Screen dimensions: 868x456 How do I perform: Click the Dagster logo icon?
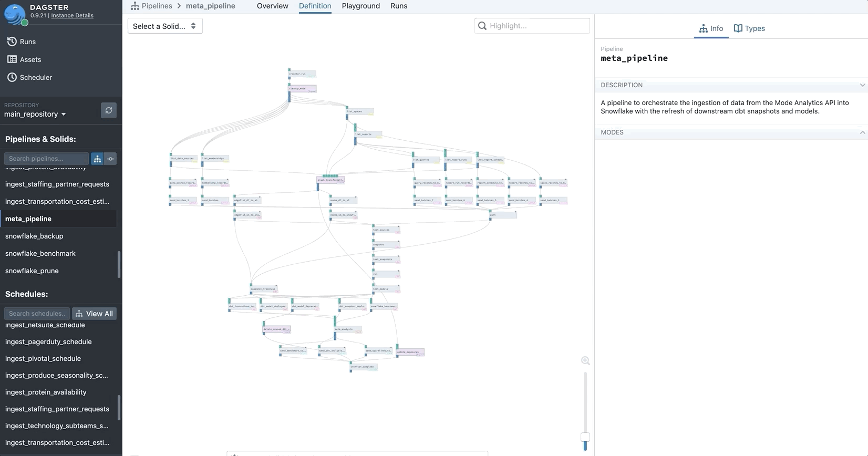click(x=15, y=14)
